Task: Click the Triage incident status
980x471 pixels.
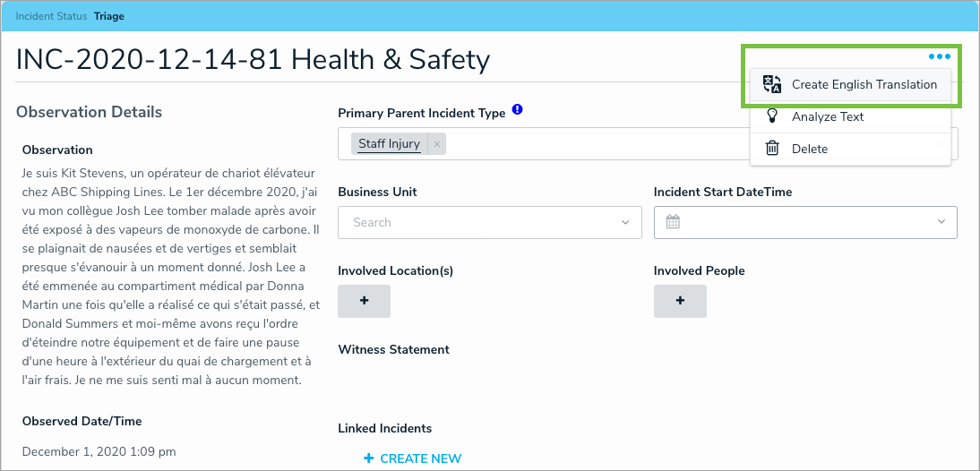Action: pyautogui.click(x=109, y=17)
